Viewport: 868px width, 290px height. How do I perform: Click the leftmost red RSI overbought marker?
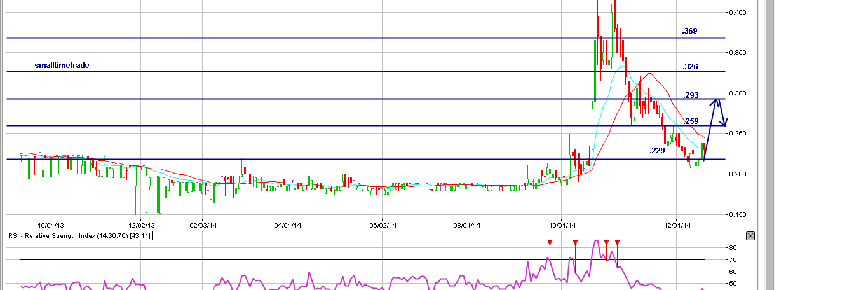pyautogui.click(x=550, y=243)
